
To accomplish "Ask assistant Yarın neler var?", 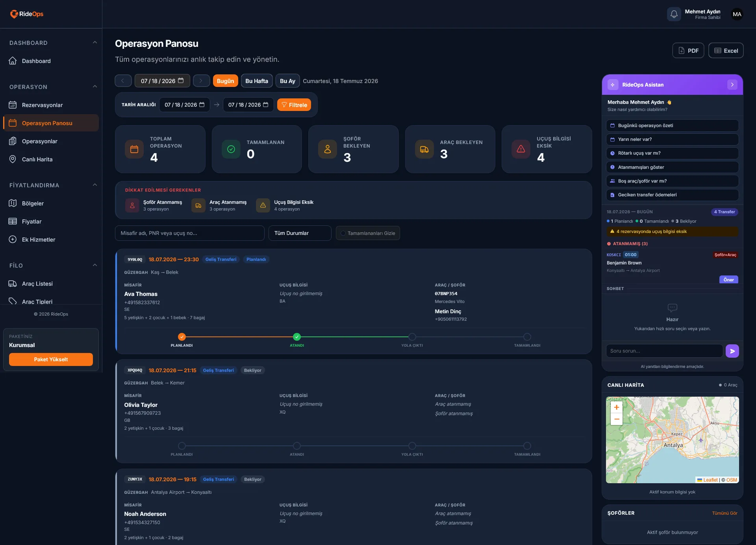I will [x=672, y=139].
